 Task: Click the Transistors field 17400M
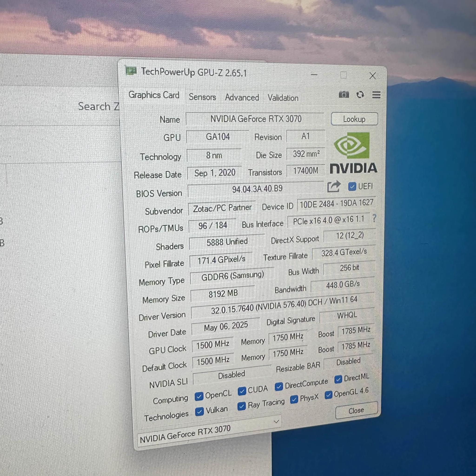[305, 171]
